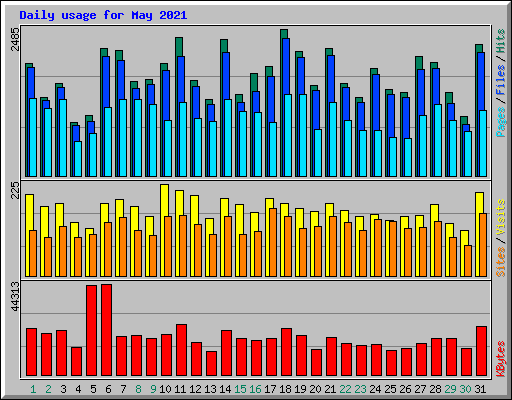Click the red KBytes bar for day 13

[x=211, y=363]
